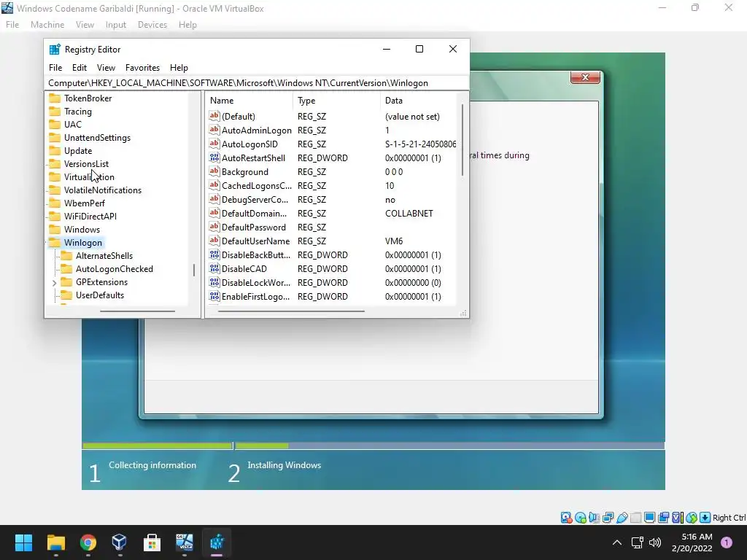
Task: Click the values pane vertical scrollbar
Action: point(462,140)
